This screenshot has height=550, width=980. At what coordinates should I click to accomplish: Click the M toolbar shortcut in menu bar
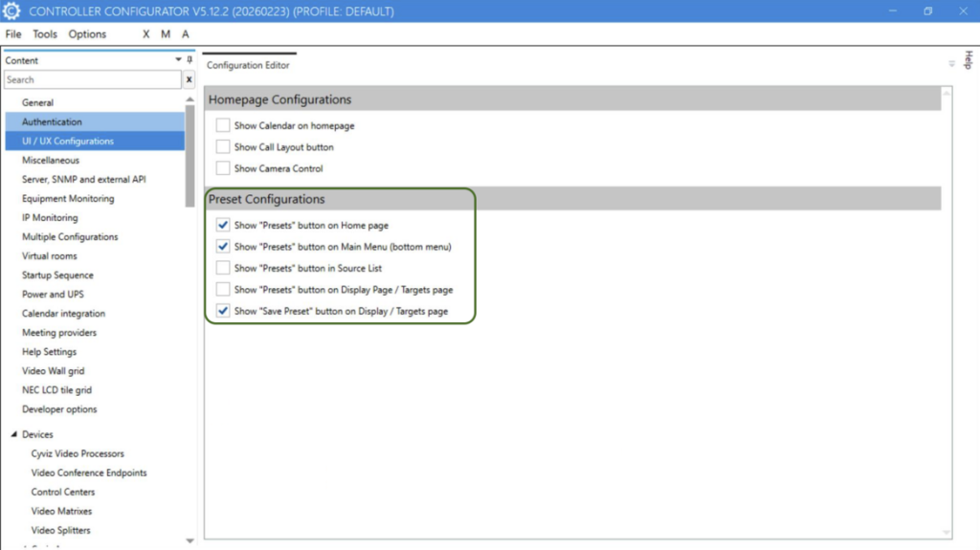pyautogui.click(x=166, y=34)
